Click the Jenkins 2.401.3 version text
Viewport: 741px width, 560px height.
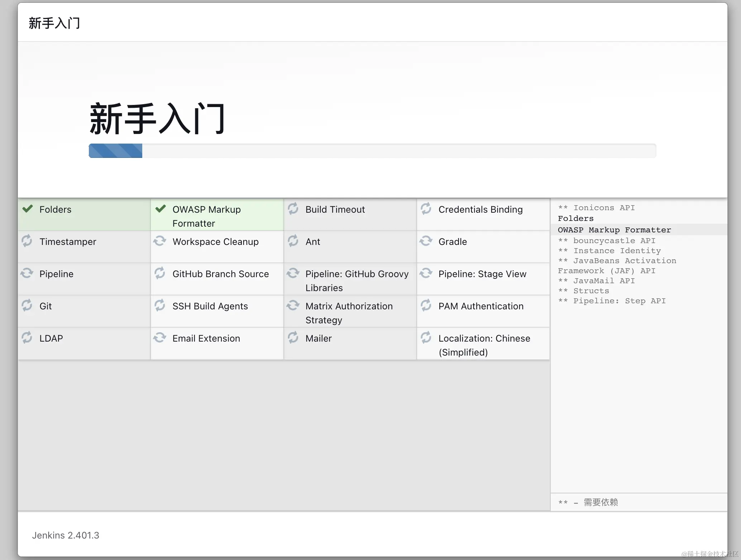pos(66,535)
